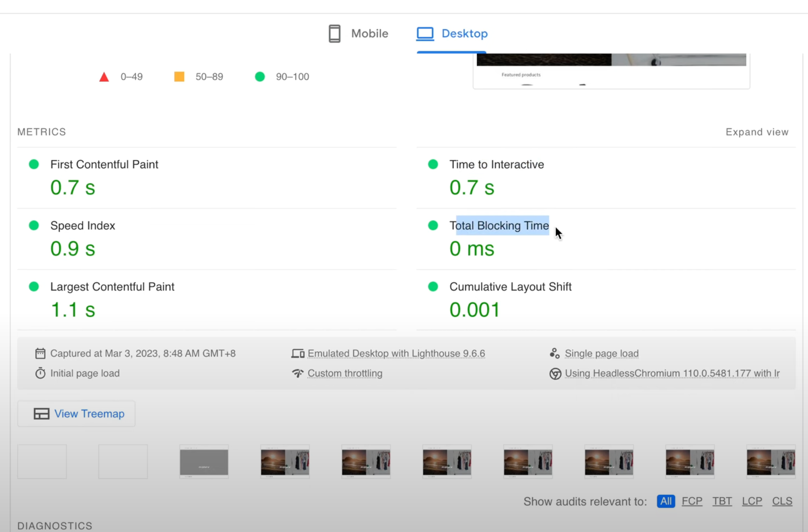Click the Emulated Desktop with Lighthouse link
The image size is (808, 532).
click(396, 353)
